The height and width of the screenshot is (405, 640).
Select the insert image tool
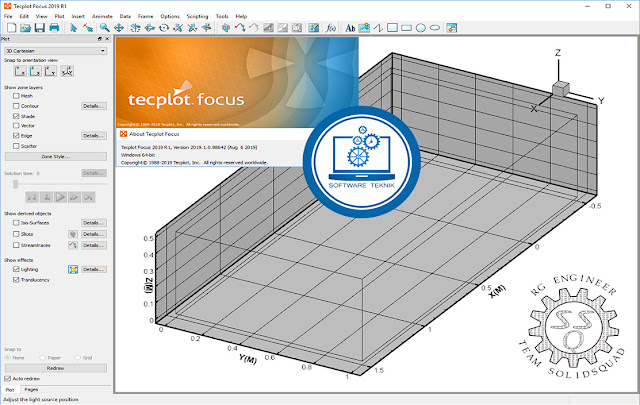tap(364, 28)
